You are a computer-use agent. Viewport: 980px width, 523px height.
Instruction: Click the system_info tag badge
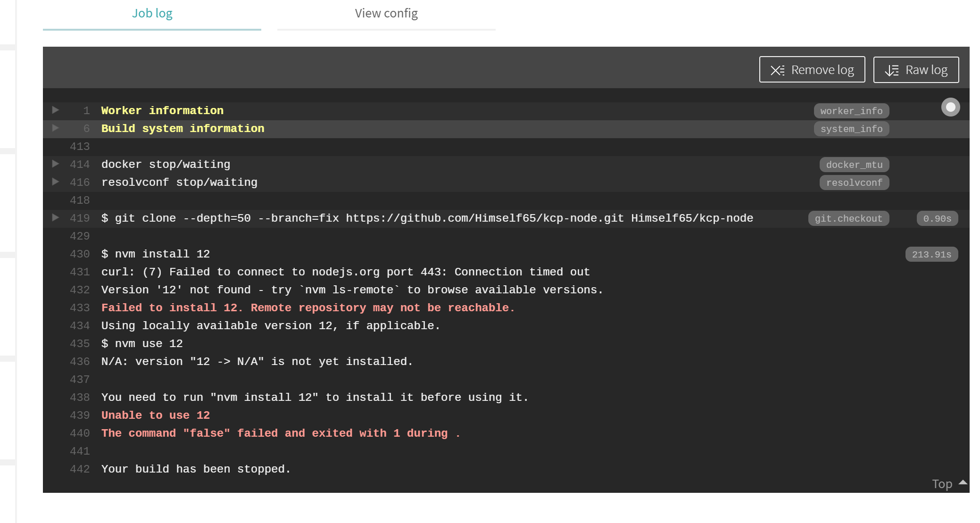coord(851,129)
